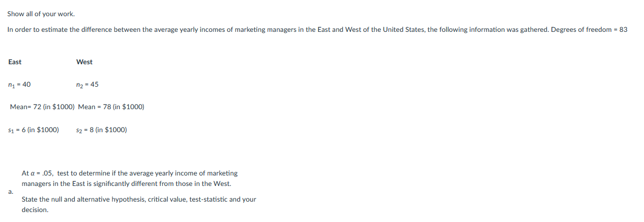Viewport: 644px width, 222px height.
Task: Click the final word "decision."
Action: [35, 210]
